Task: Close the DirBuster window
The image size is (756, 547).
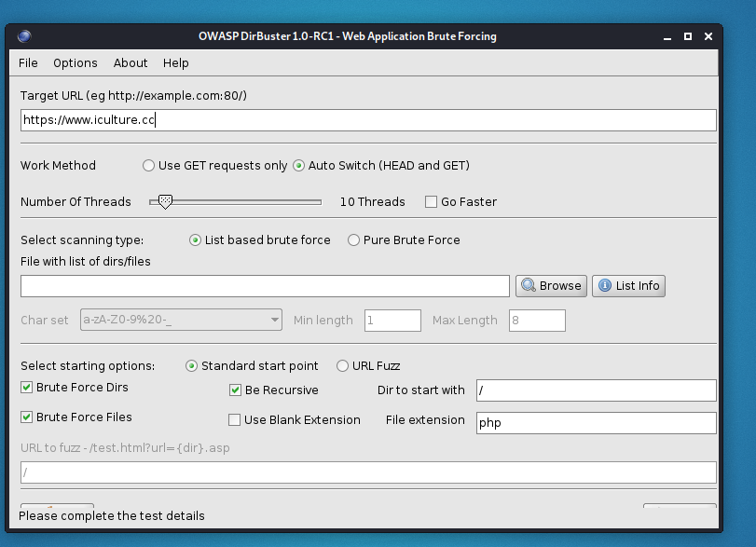Action: tap(708, 36)
